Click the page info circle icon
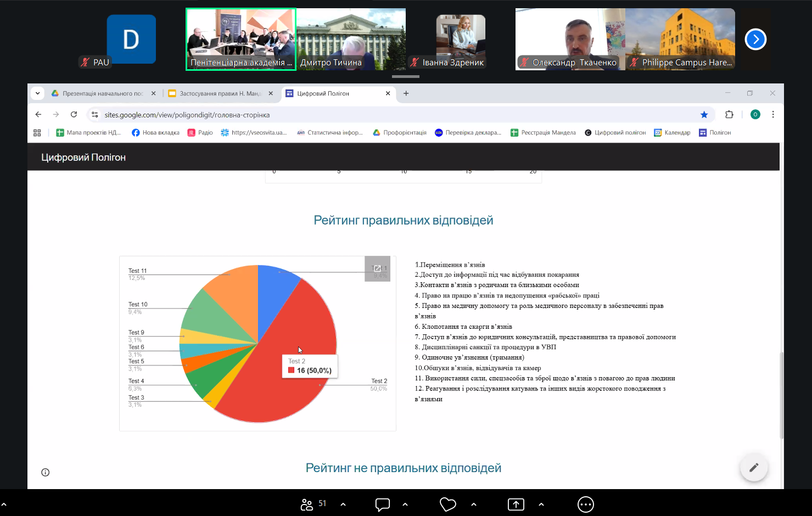The width and height of the screenshot is (812, 516). point(46,472)
